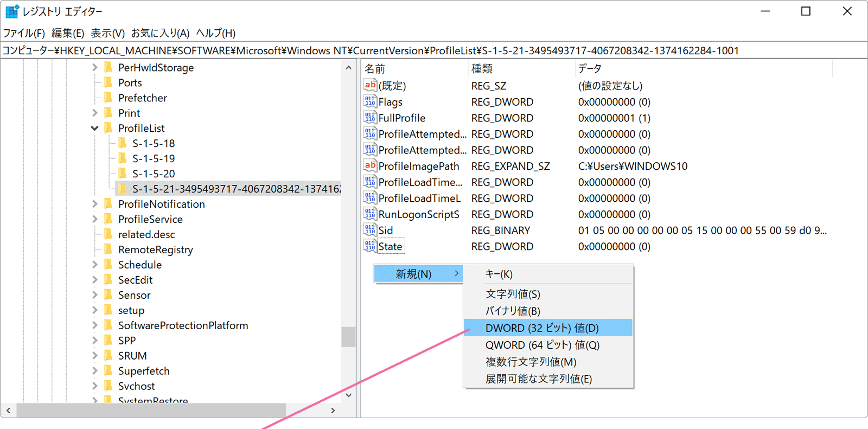Click the tree horizontal scroll left arrow
Screen dimensions: 868x429
pos(8,411)
